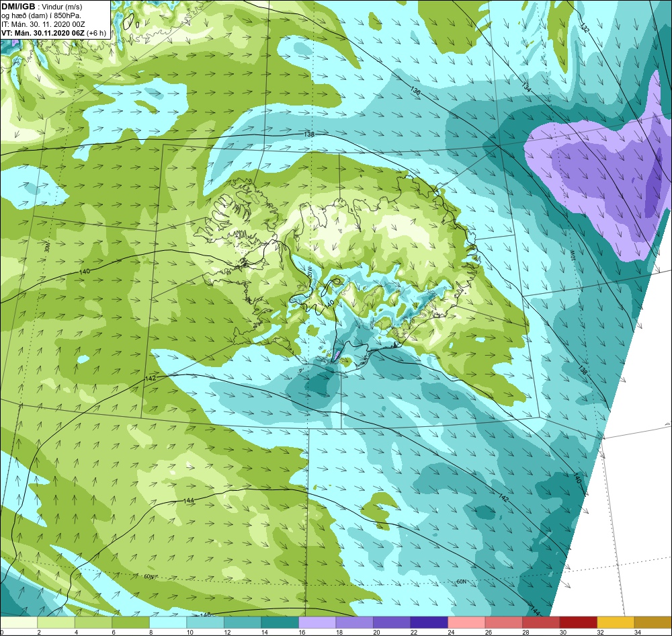Select the 134 contour label

click(x=526, y=87)
